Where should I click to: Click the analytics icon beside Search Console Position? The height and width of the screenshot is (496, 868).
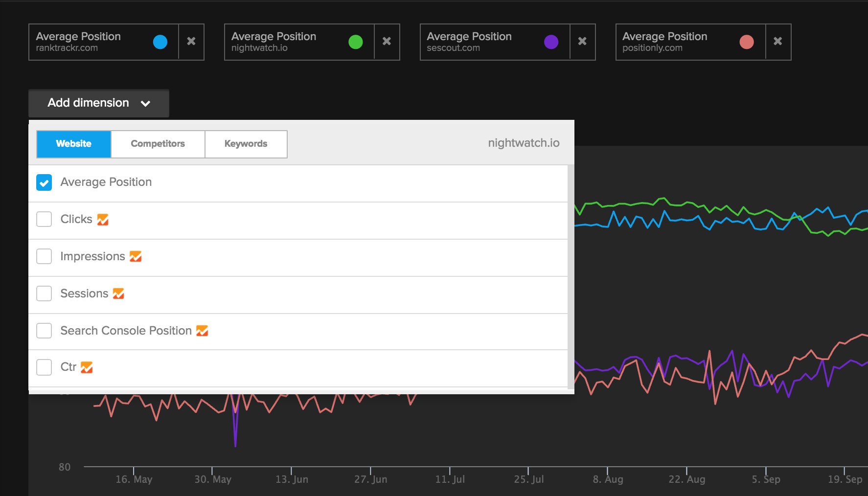click(x=202, y=331)
